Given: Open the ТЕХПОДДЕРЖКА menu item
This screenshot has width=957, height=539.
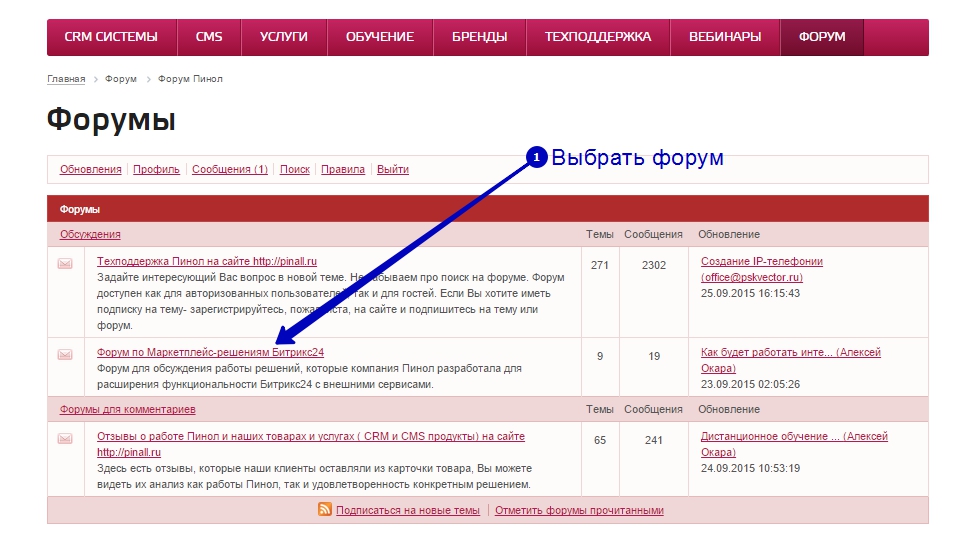Looking at the screenshot, I should (598, 37).
